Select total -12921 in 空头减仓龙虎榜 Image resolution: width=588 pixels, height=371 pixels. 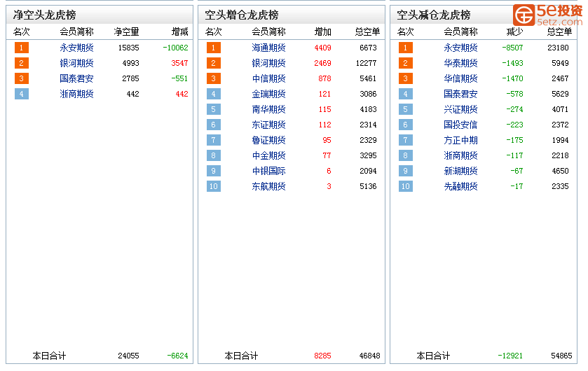point(510,356)
